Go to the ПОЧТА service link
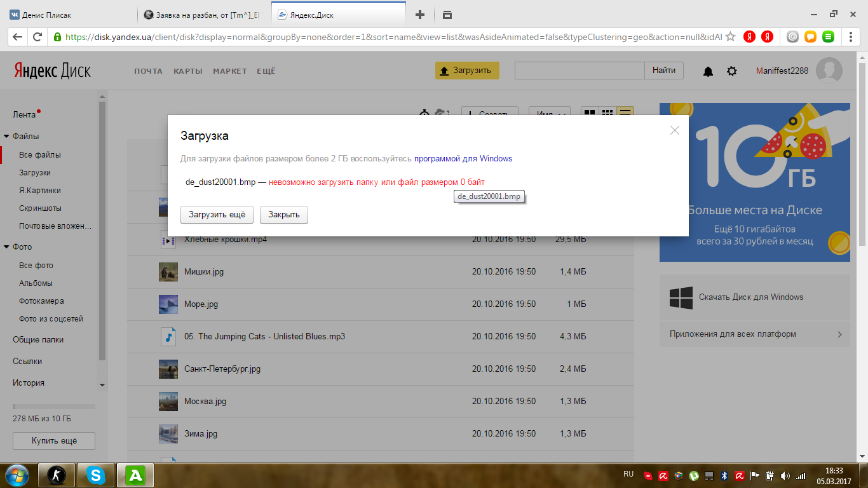 click(x=148, y=71)
